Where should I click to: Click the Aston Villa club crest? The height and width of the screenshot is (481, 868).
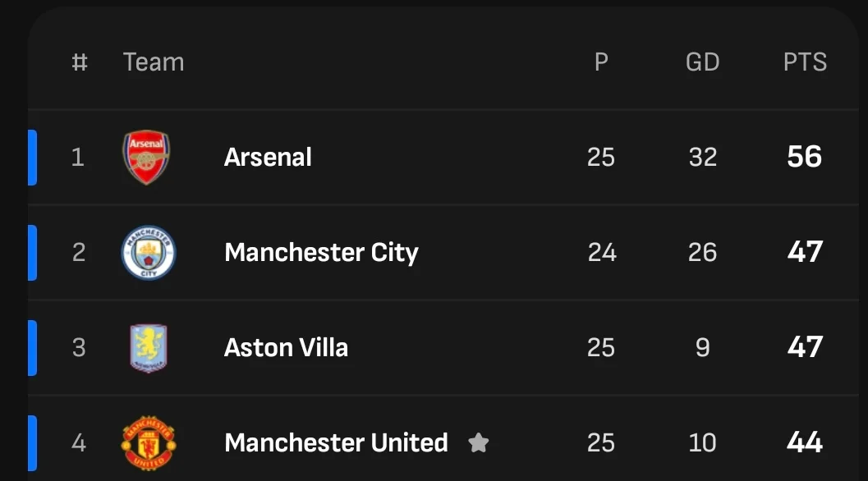pyautogui.click(x=148, y=347)
